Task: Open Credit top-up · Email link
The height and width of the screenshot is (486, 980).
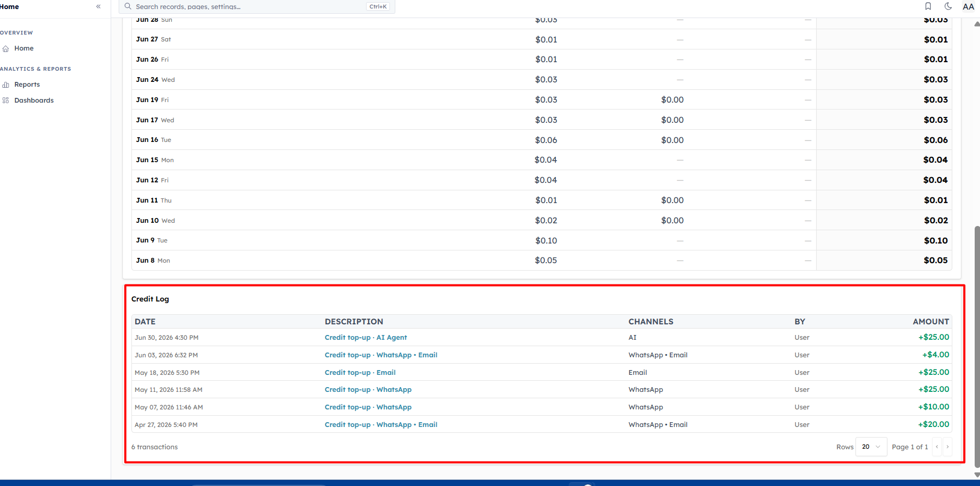Action: pos(360,372)
